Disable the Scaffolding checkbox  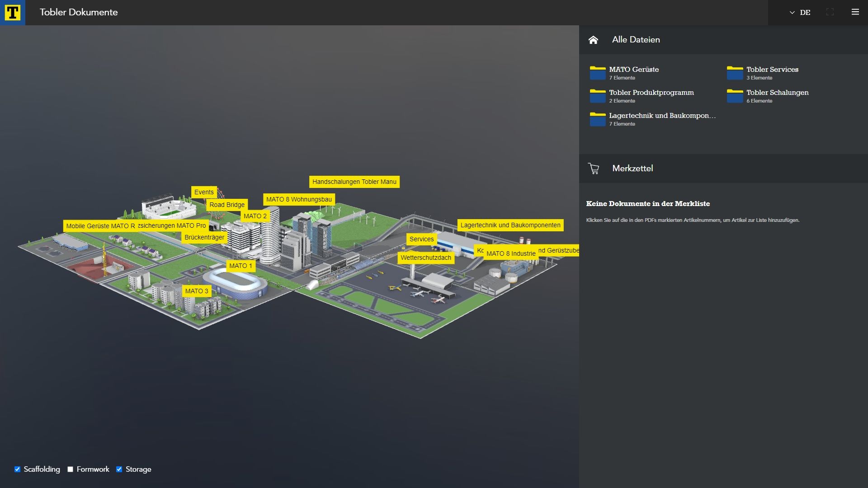(17, 469)
